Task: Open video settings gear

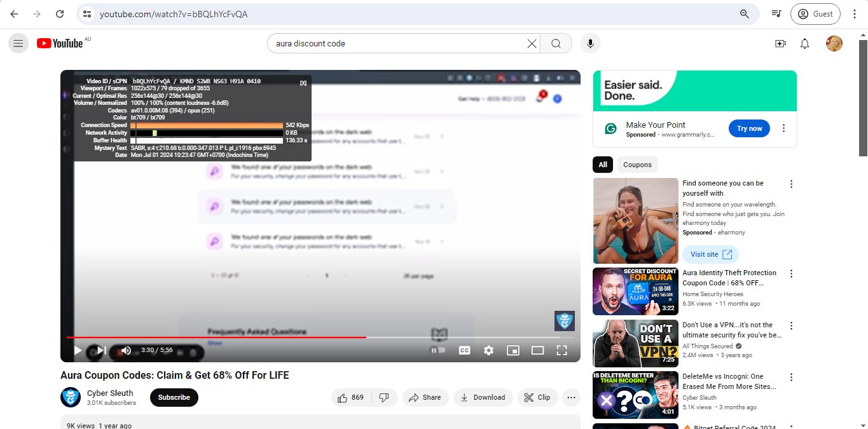Action: 488,350
